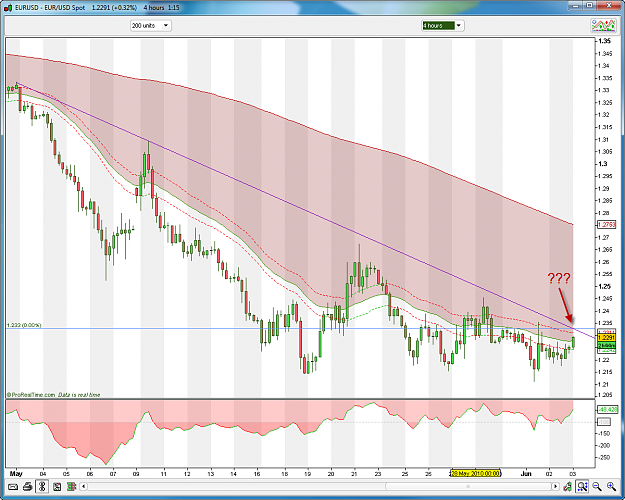This screenshot has width=625, height=500.
Task: Close the EURUSD chart window
Action: (609, 6)
